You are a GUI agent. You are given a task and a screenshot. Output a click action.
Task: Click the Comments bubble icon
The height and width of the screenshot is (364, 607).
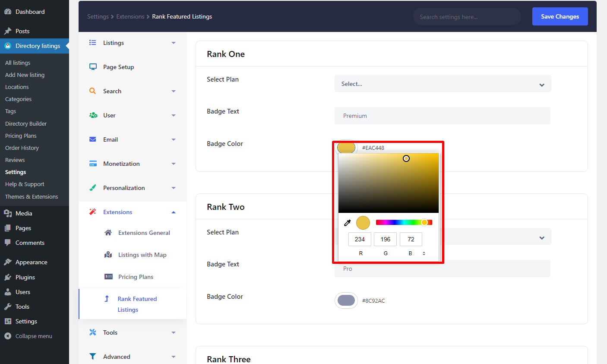(8, 243)
